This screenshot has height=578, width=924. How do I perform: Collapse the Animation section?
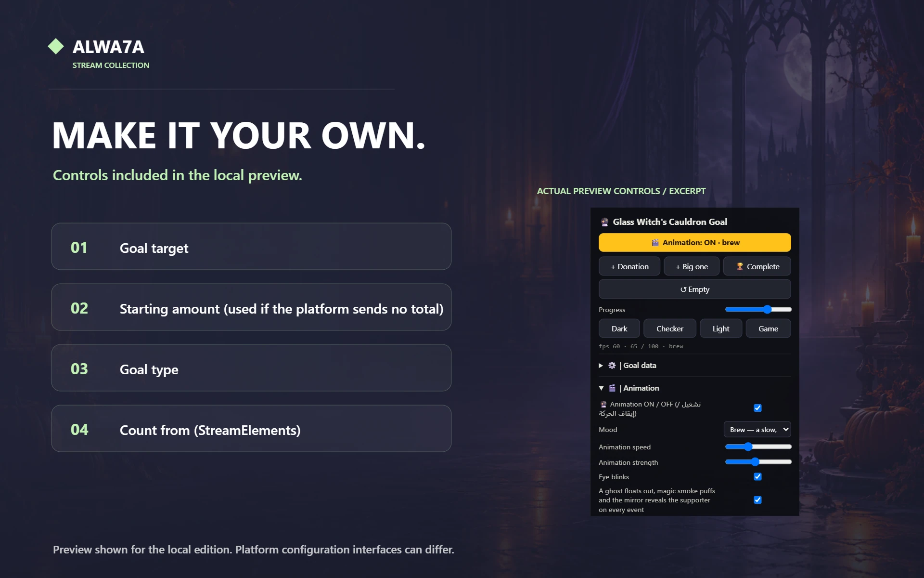694,388
